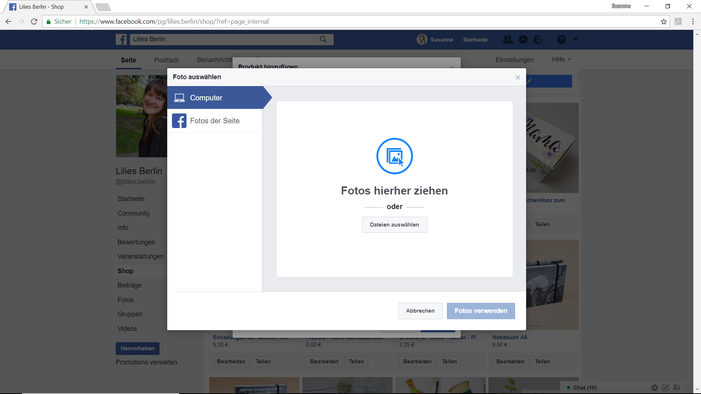This screenshot has height=394, width=701.
Task: Open Info in the page sidebar
Action: pos(123,228)
